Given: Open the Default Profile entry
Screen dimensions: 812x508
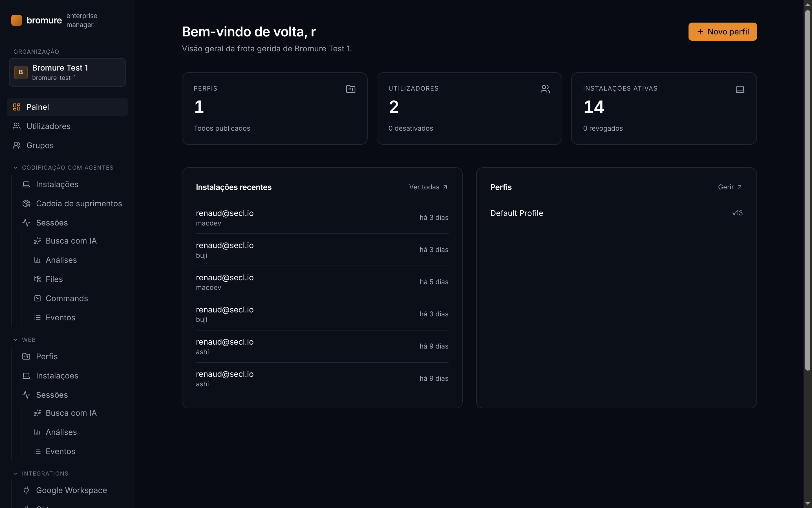Looking at the screenshot, I should 616,213.
